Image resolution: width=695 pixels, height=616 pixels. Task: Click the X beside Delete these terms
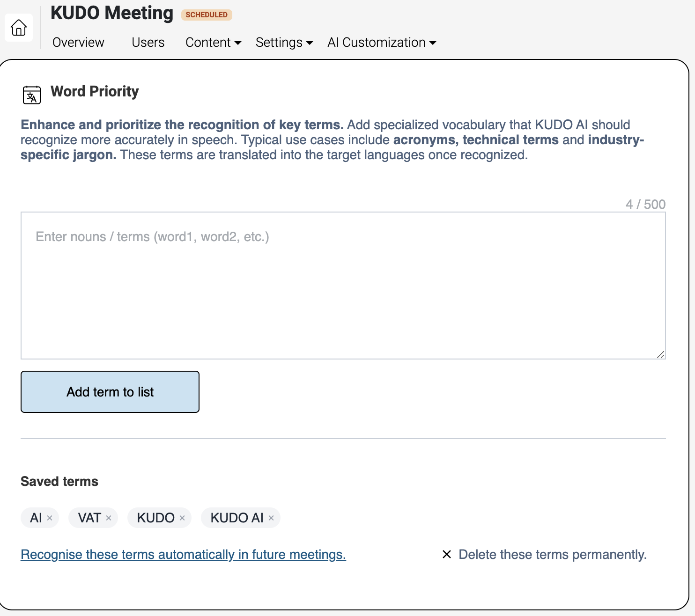point(447,554)
